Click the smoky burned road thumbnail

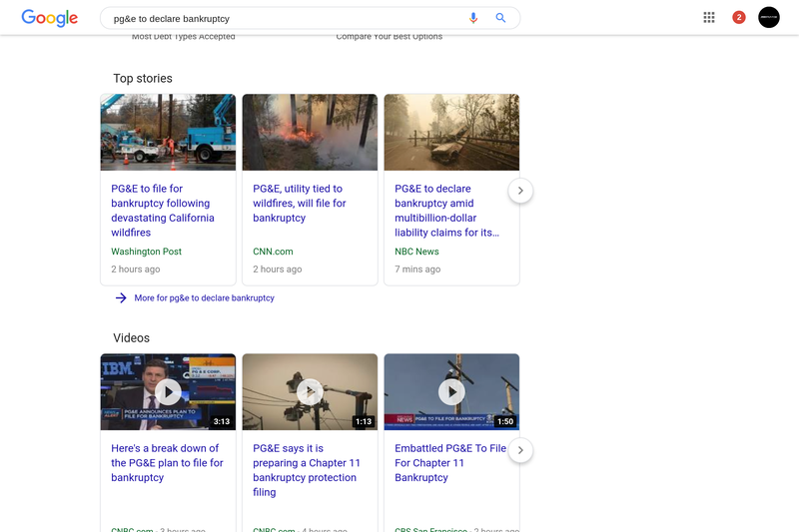pyautogui.click(x=451, y=133)
